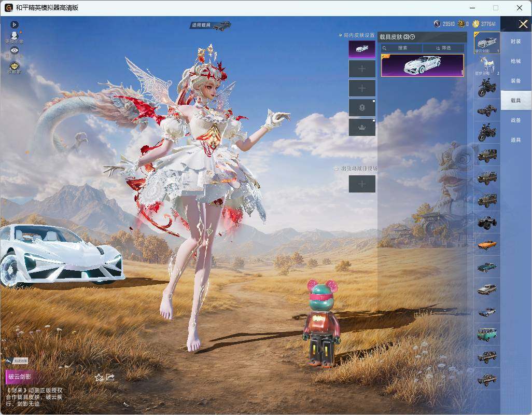Select the purple equipped car skin slot
Viewport: 532px width, 415px height.
click(362, 49)
